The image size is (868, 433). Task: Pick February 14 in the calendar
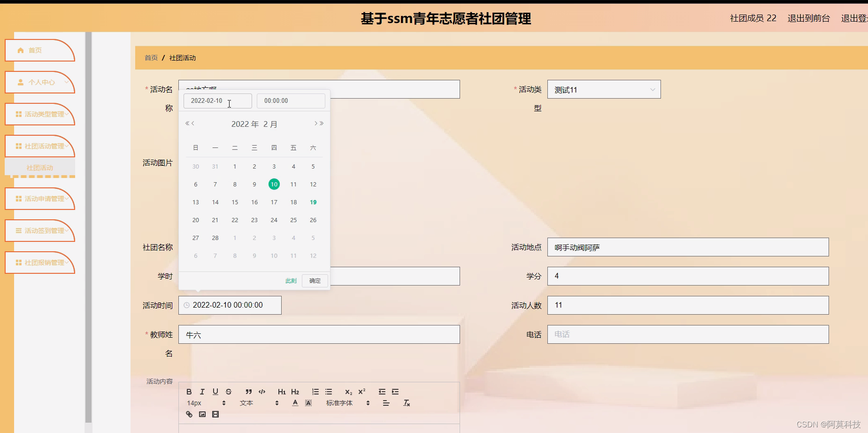pos(215,202)
